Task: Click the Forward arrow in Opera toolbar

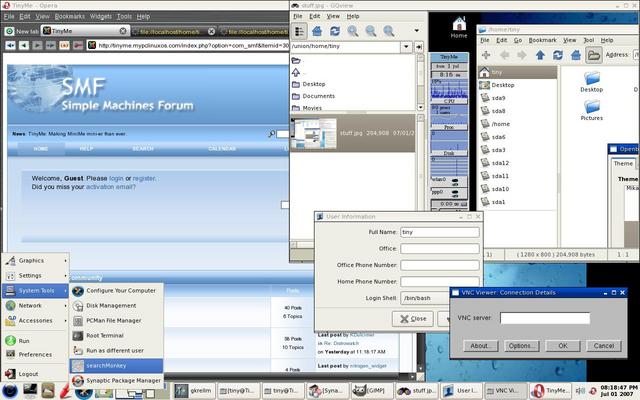Action: tap(37, 45)
